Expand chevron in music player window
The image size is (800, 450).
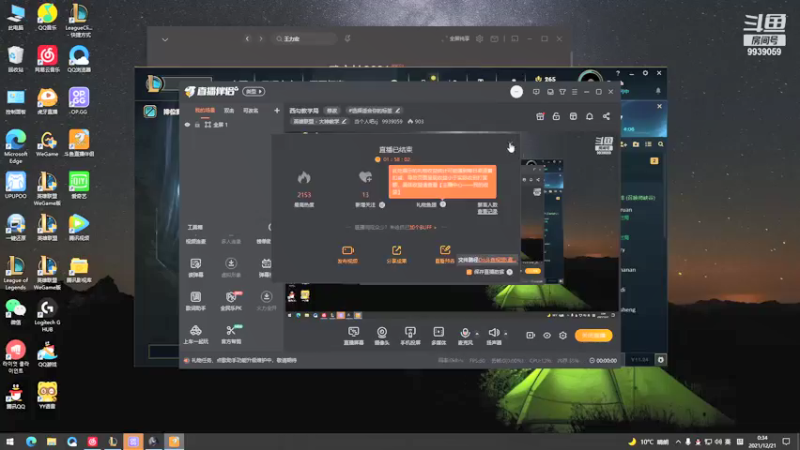pos(165,39)
